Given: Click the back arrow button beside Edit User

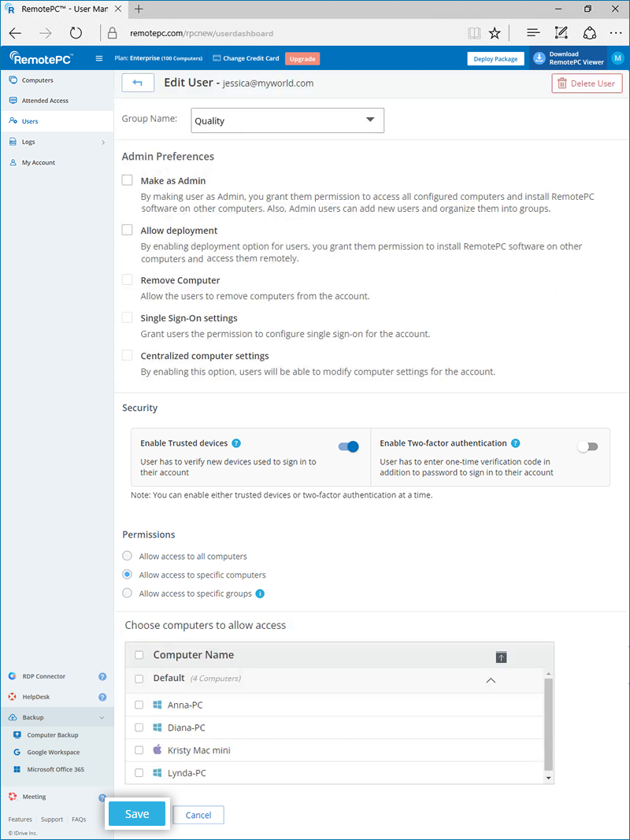Looking at the screenshot, I should point(138,83).
